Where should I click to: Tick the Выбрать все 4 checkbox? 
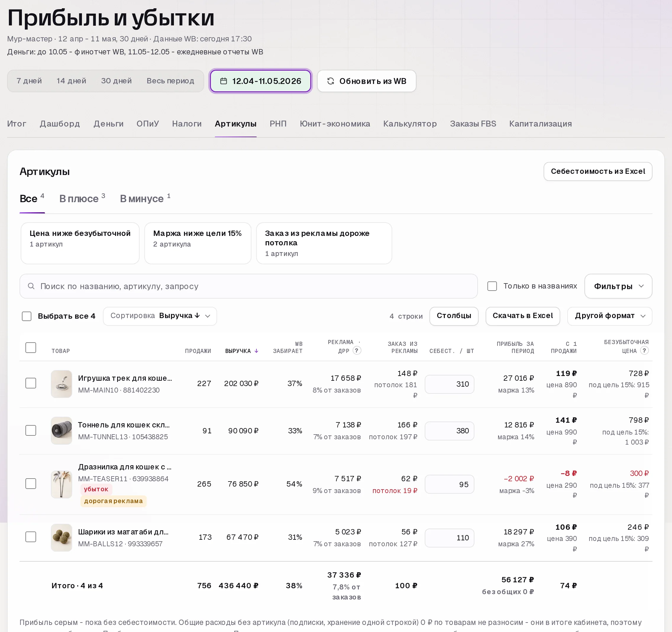click(x=27, y=316)
